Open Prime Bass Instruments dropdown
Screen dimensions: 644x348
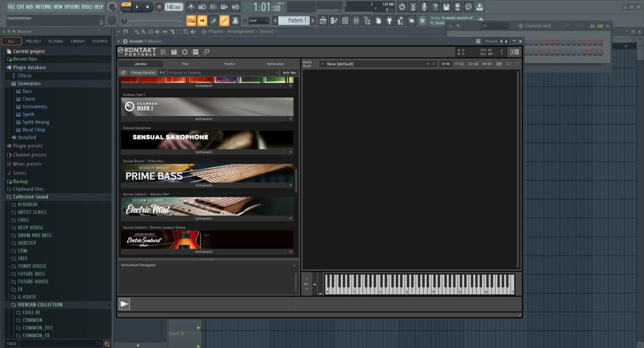tap(291, 185)
